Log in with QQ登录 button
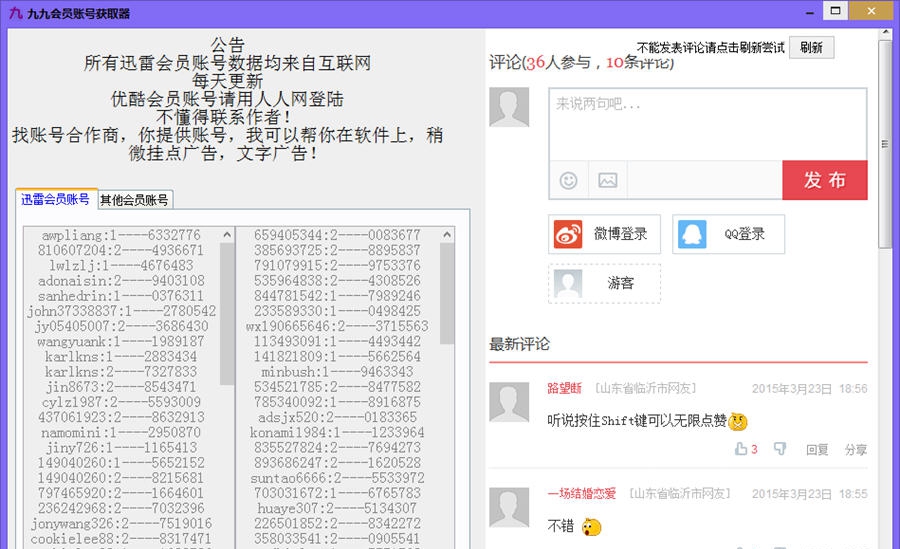900x549 pixels. pos(728,234)
